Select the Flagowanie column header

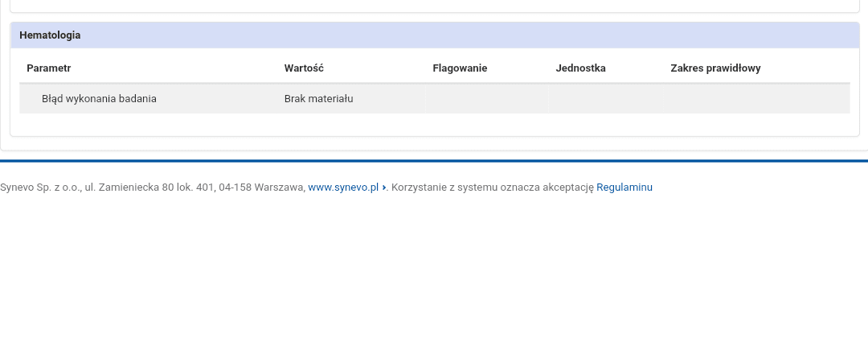[460, 68]
